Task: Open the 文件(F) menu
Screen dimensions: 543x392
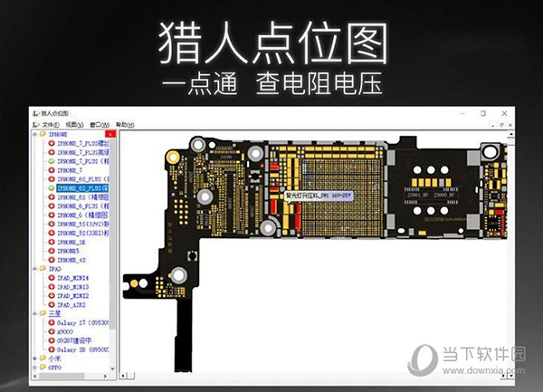Action: coord(51,125)
